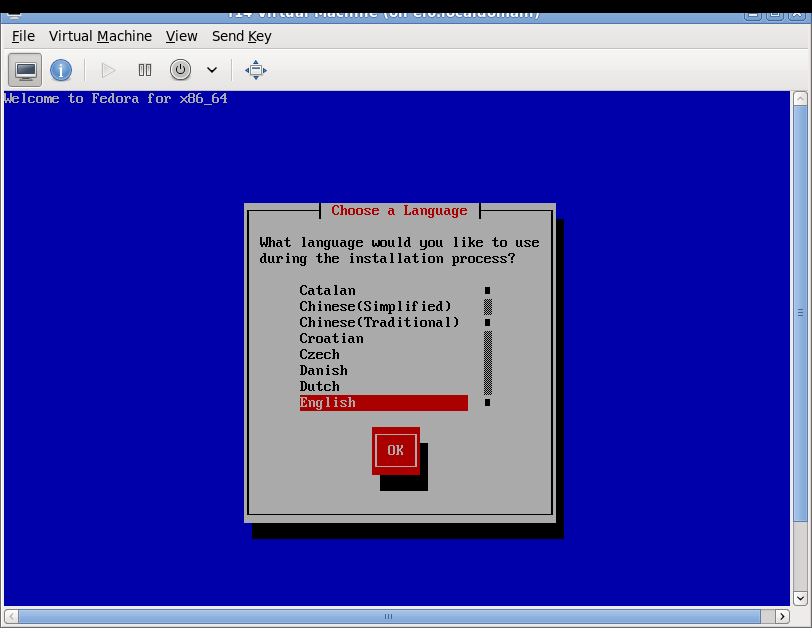Open the File menu
This screenshot has height=628, width=812.
[x=23, y=36]
